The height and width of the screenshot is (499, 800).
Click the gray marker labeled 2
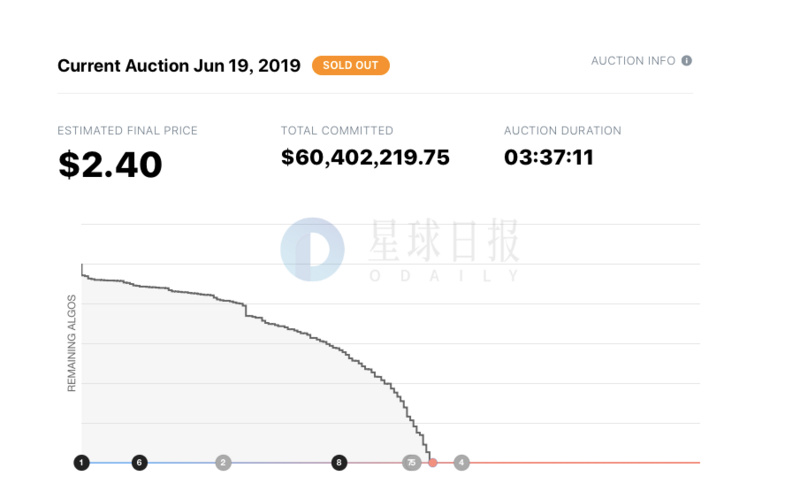tap(223, 462)
